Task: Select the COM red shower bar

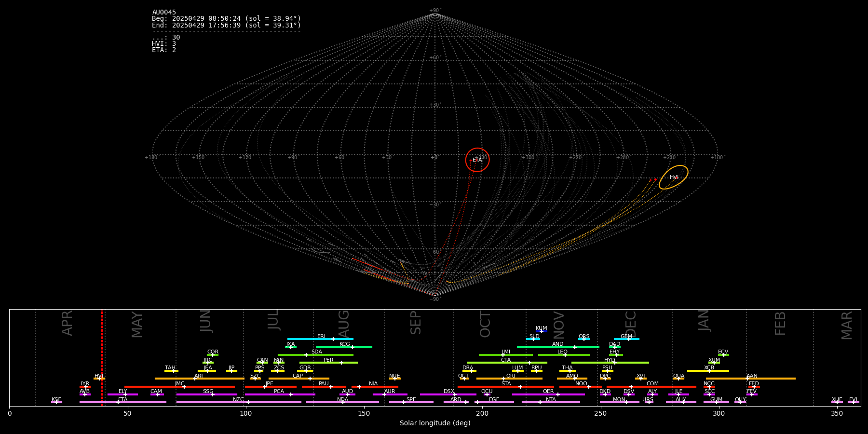Action: pos(652,386)
